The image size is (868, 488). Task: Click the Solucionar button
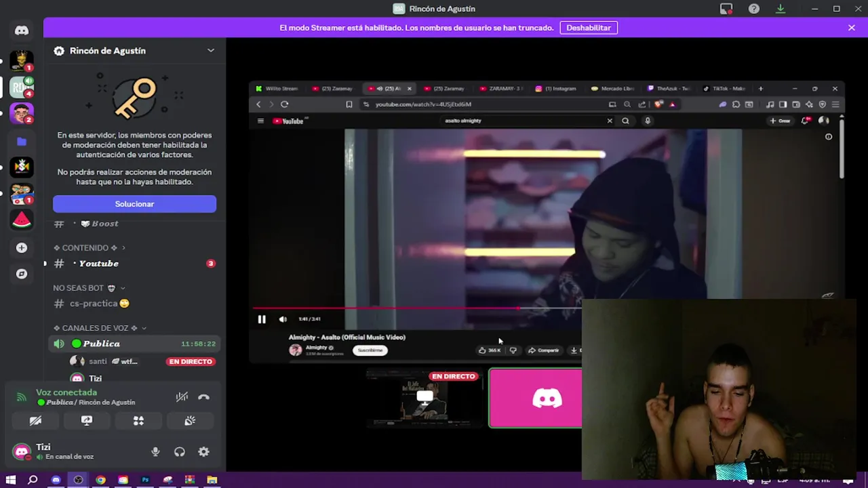(134, 204)
